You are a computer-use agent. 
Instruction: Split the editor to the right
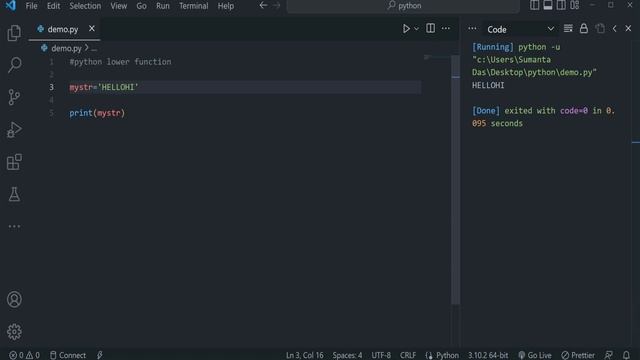tap(430, 28)
